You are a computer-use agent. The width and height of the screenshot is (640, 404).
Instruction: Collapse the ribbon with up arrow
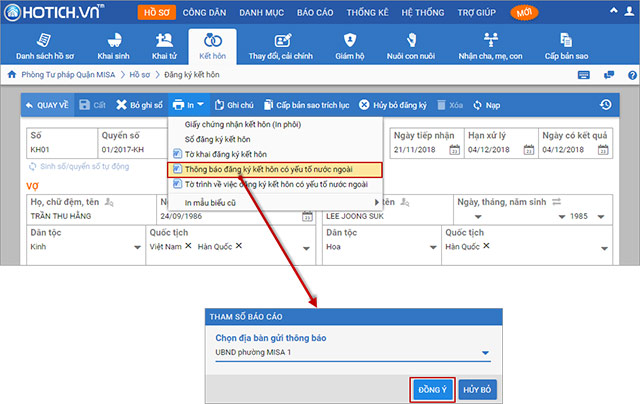613,11
